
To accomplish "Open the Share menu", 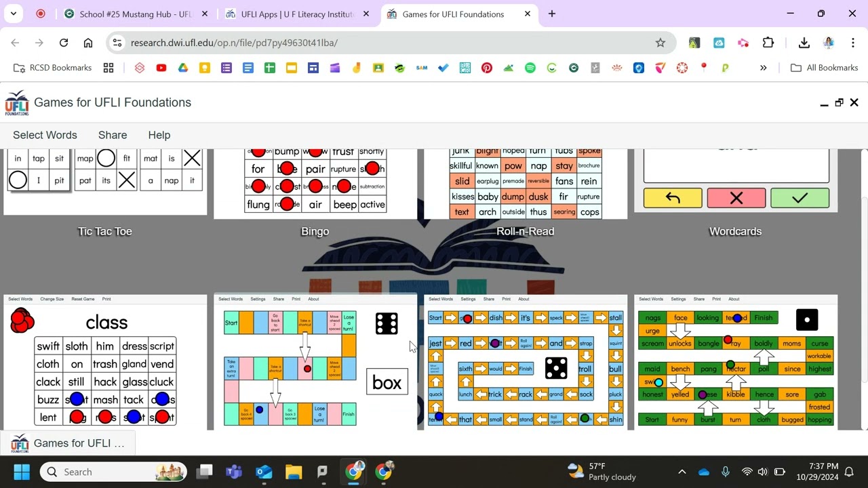I will [113, 135].
